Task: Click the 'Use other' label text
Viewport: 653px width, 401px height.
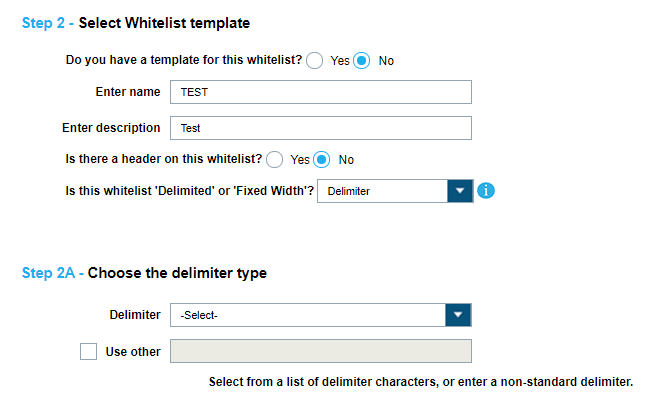Action: click(133, 351)
